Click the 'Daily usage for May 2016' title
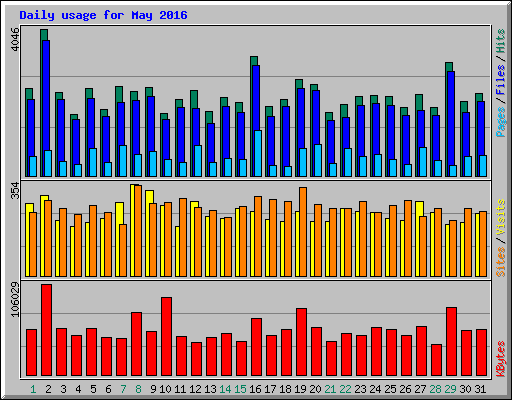Image resolution: width=512 pixels, height=400 pixels. coord(103,15)
